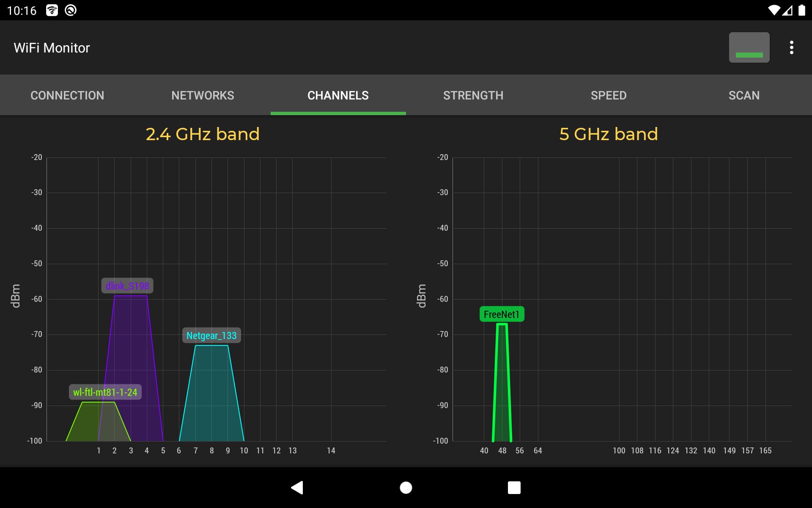Open the STRENGTH view
Image resolution: width=812 pixels, height=508 pixels.
click(474, 95)
